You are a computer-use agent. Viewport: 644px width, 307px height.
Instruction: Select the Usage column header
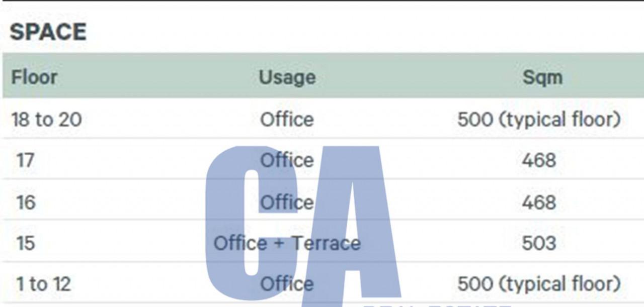tap(287, 77)
